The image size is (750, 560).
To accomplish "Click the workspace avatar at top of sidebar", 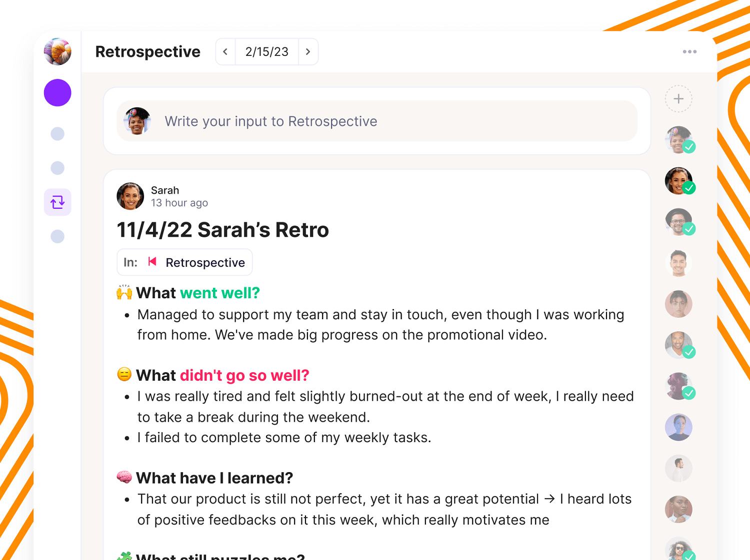I will point(57,51).
